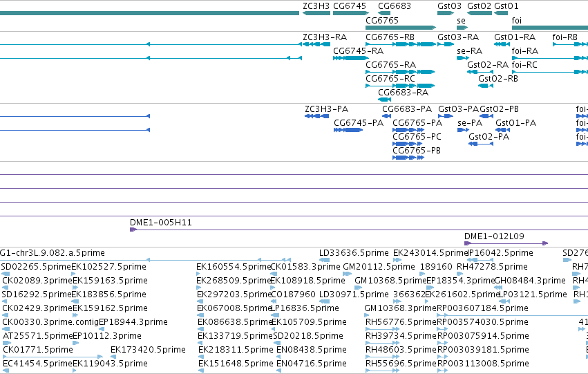
Task: Open the LD30971.5prime EST label
Action: pyautogui.click(x=354, y=294)
